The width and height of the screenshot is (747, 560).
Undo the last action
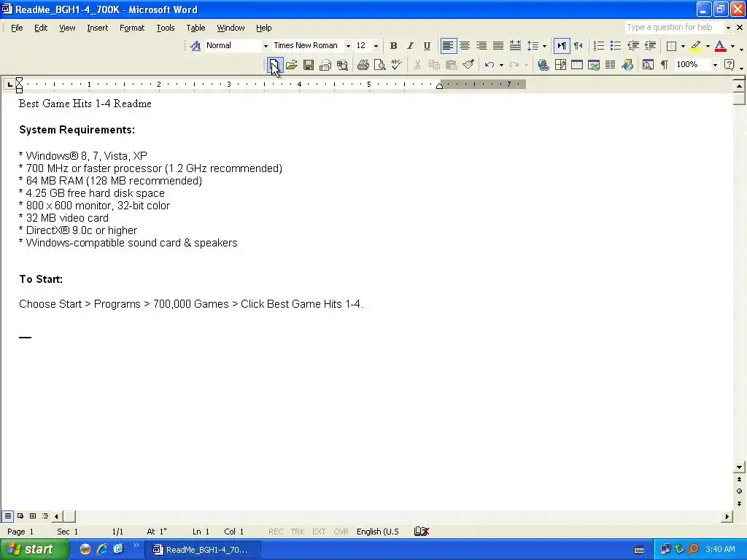(x=489, y=65)
